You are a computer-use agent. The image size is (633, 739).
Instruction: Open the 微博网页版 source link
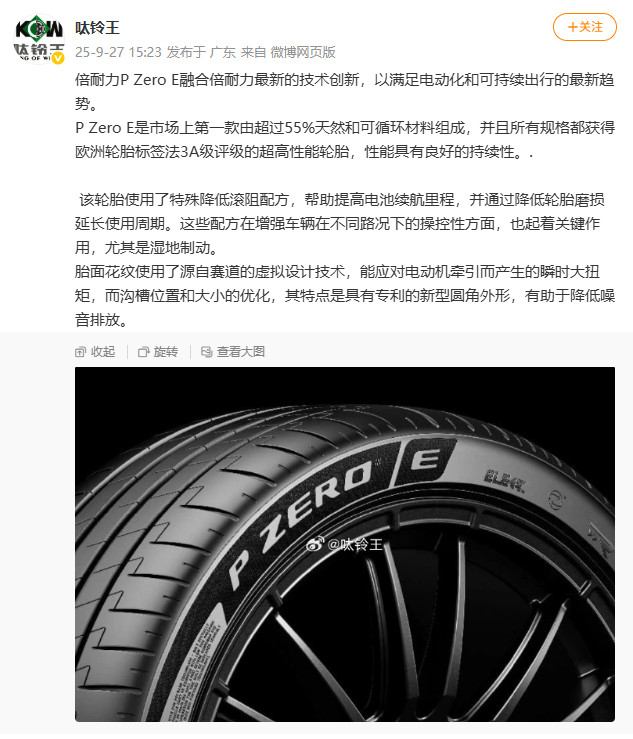click(303, 52)
